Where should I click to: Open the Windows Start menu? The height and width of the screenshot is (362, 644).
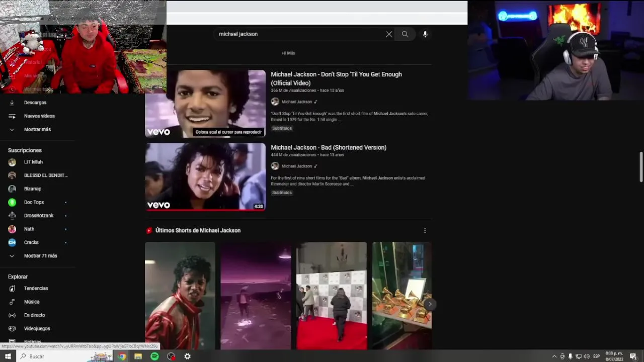(8, 356)
